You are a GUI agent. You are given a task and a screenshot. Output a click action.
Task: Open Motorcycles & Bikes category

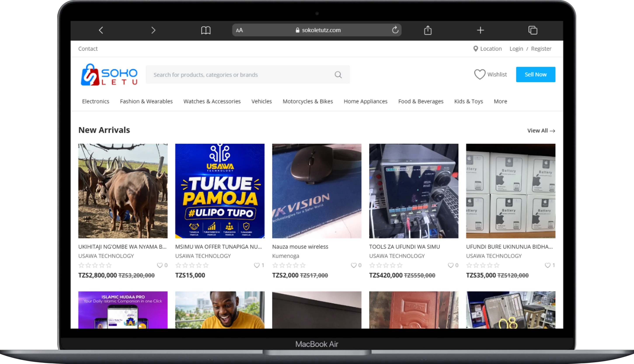pos(308,101)
